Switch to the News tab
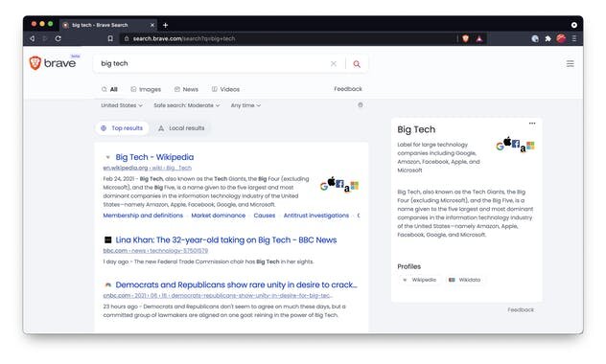This screenshot has height=364, width=606. [186, 89]
